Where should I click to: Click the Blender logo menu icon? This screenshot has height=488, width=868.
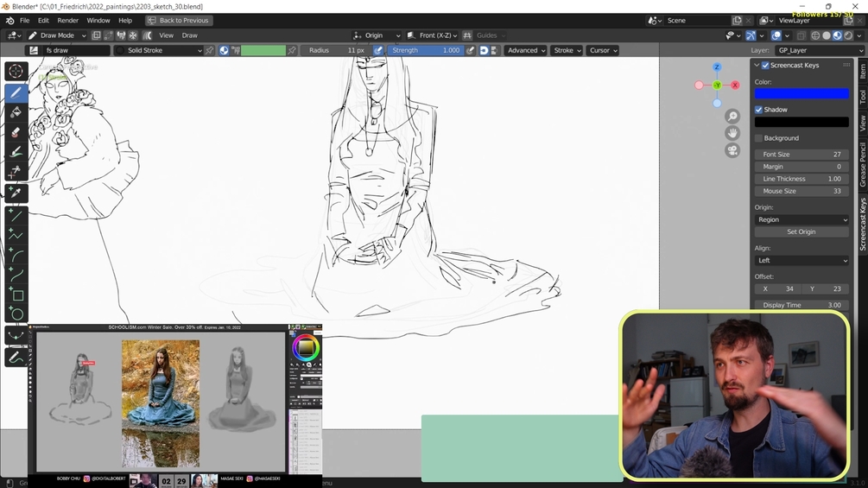point(10,21)
